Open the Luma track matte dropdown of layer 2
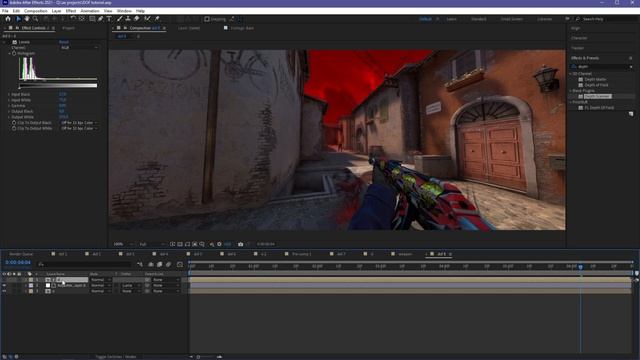 coord(131,285)
